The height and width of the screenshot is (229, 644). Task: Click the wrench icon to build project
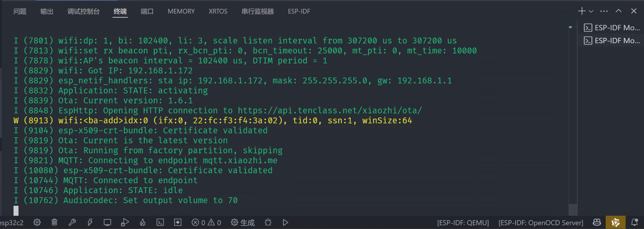click(72, 222)
